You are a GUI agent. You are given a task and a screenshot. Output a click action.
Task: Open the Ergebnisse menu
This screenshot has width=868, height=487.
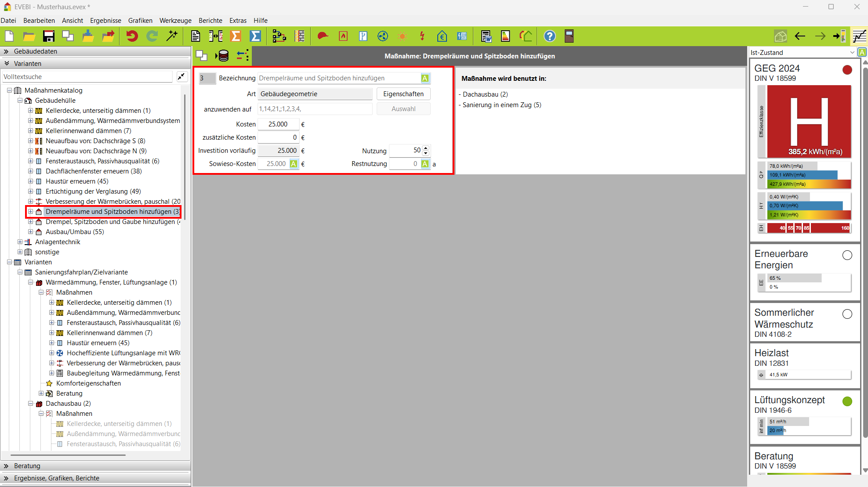point(105,21)
